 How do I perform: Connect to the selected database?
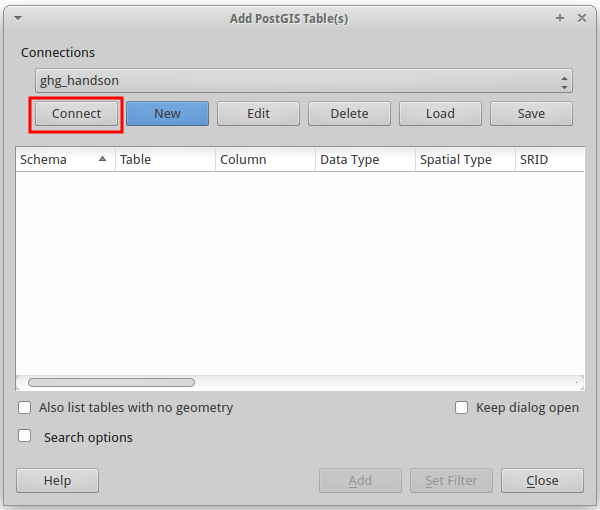coord(76,114)
